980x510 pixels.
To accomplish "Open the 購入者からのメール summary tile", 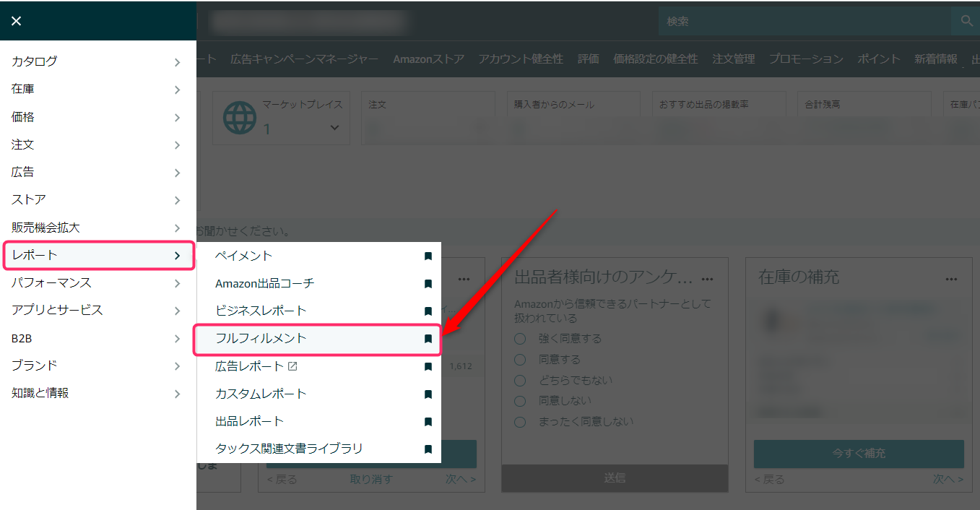I will coord(573,118).
